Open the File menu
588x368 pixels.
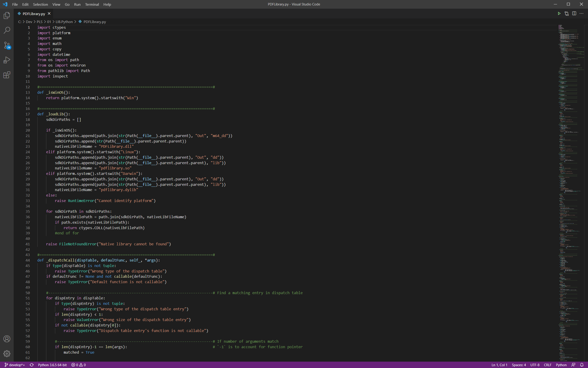[x=15, y=4]
